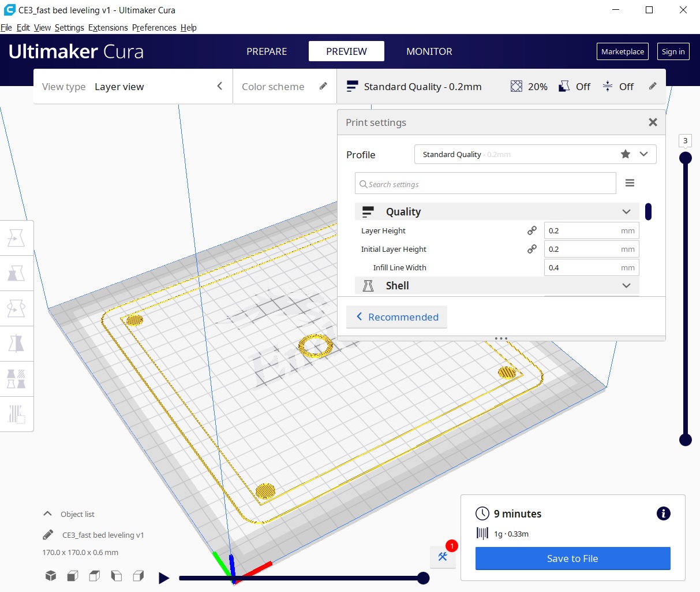The width and height of the screenshot is (700, 592).
Task: Collapse the Quality settings section
Action: click(x=497, y=211)
